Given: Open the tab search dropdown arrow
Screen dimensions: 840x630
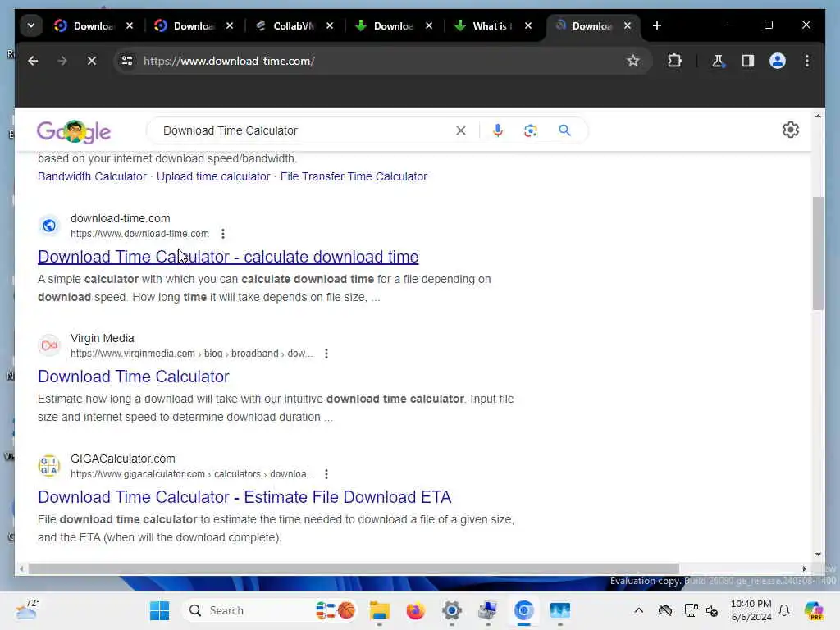Looking at the screenshot, I should (31, 25).
